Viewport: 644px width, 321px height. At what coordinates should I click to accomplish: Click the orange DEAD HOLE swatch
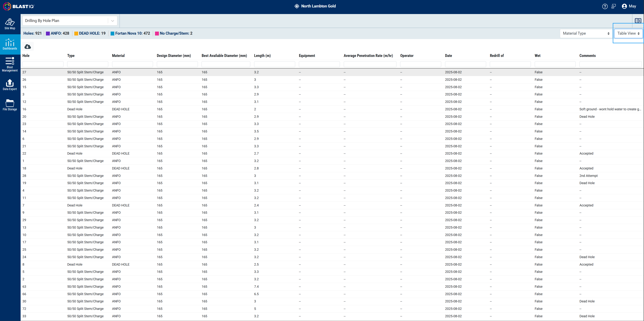[x=76, y=33]
